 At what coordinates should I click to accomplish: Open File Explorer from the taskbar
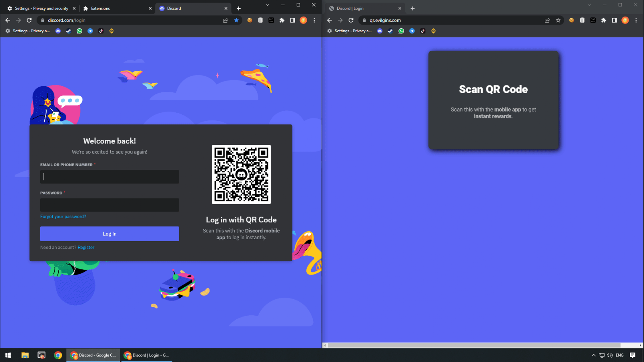pyautogui.click(x=25, y=355)
